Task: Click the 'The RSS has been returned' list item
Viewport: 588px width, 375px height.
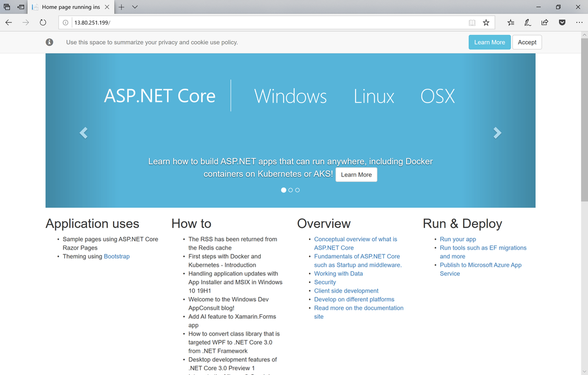Action: (232, 243)
